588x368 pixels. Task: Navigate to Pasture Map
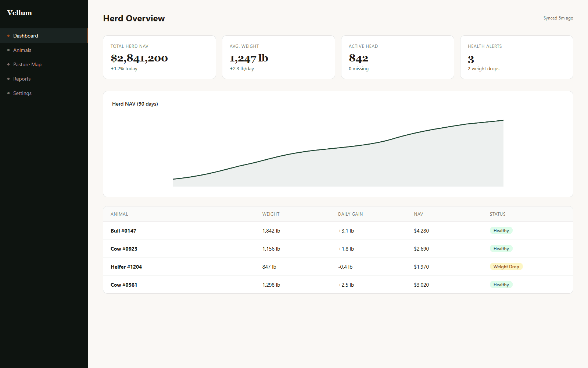pyautogui.click(x=27, y=64)
